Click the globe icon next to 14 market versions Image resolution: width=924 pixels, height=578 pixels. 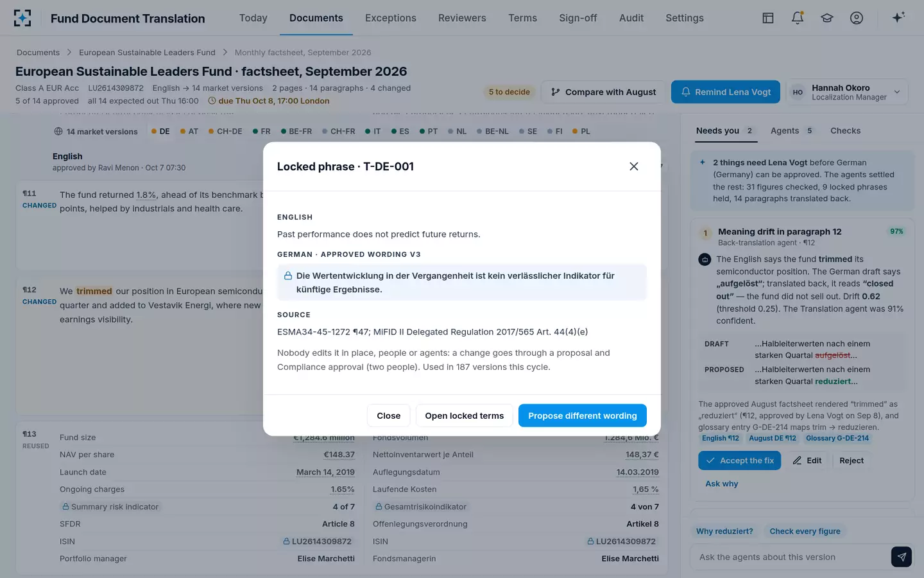click(58, 132)
